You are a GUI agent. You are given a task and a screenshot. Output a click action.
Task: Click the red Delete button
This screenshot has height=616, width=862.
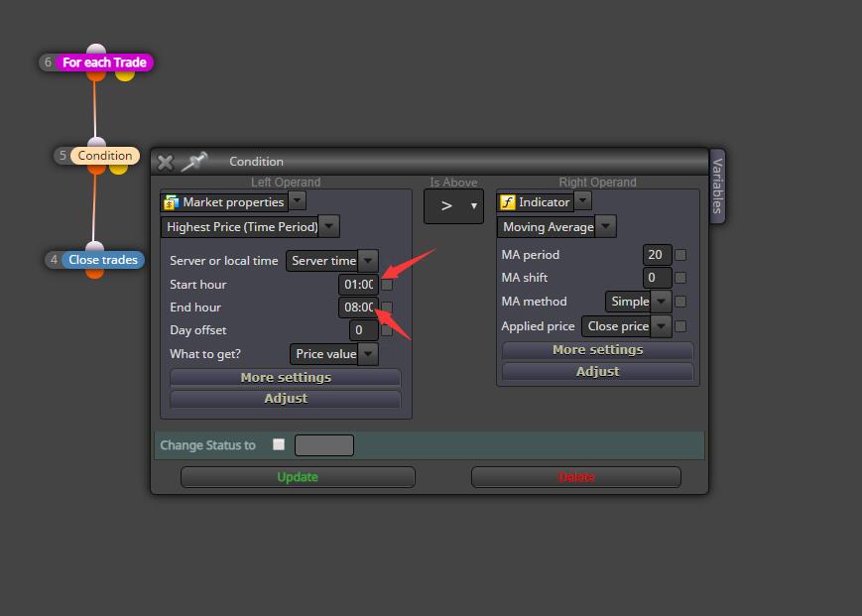coord(576,477)
